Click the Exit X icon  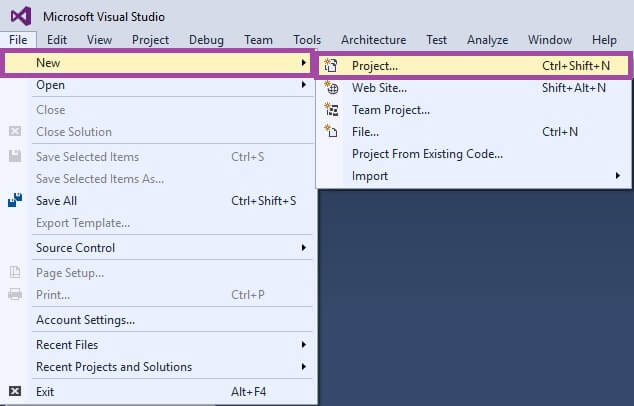click(x=15, y=391)
